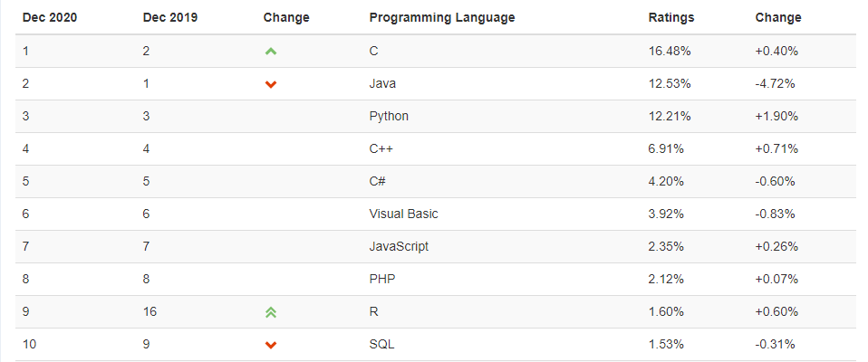Click the -4.72% change value
868x362 pixels.
pos(774,83)
